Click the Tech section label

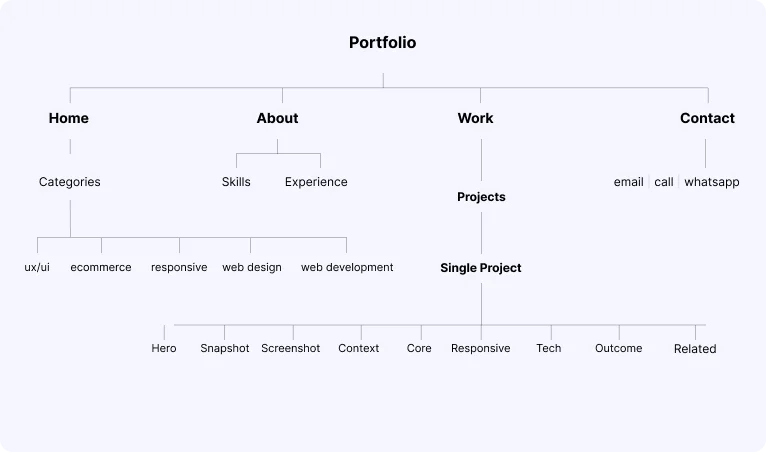click(x=549, y=348)
